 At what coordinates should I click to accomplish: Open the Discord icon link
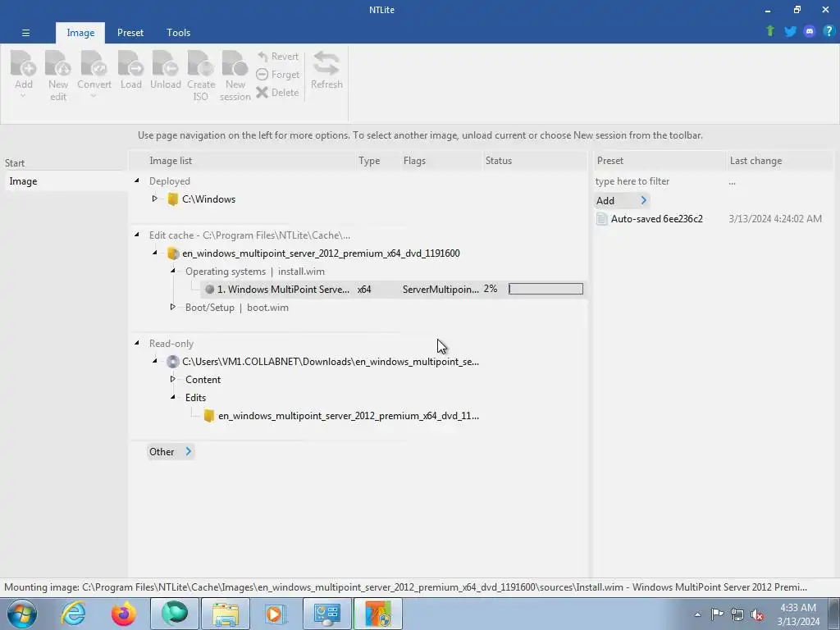pos(810,31)
